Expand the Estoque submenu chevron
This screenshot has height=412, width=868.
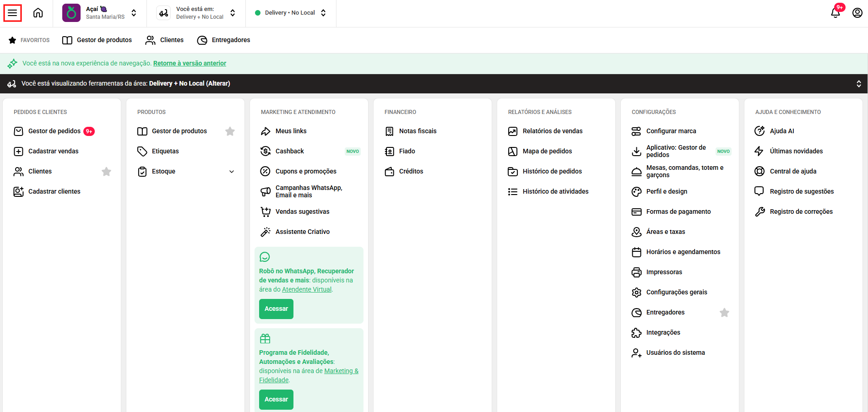tap(232, 172)
